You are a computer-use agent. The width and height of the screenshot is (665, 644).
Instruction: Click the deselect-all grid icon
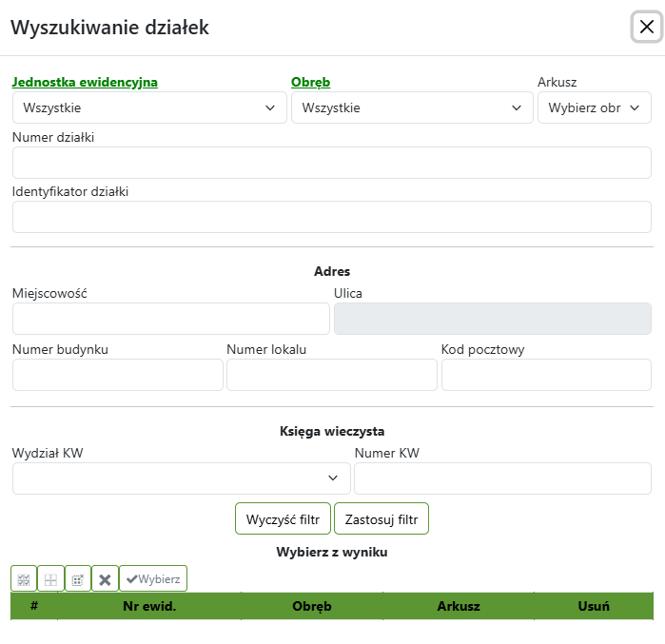coord(50,578)
